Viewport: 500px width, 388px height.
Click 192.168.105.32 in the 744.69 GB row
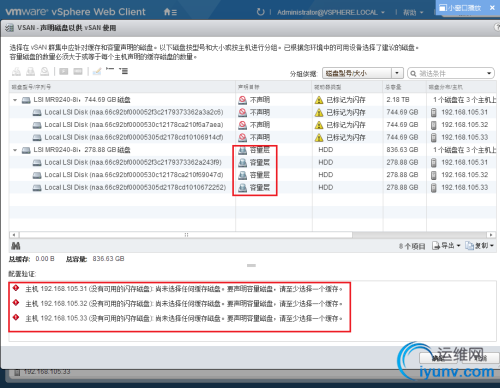pyautogui.click(x=465, y=125)
